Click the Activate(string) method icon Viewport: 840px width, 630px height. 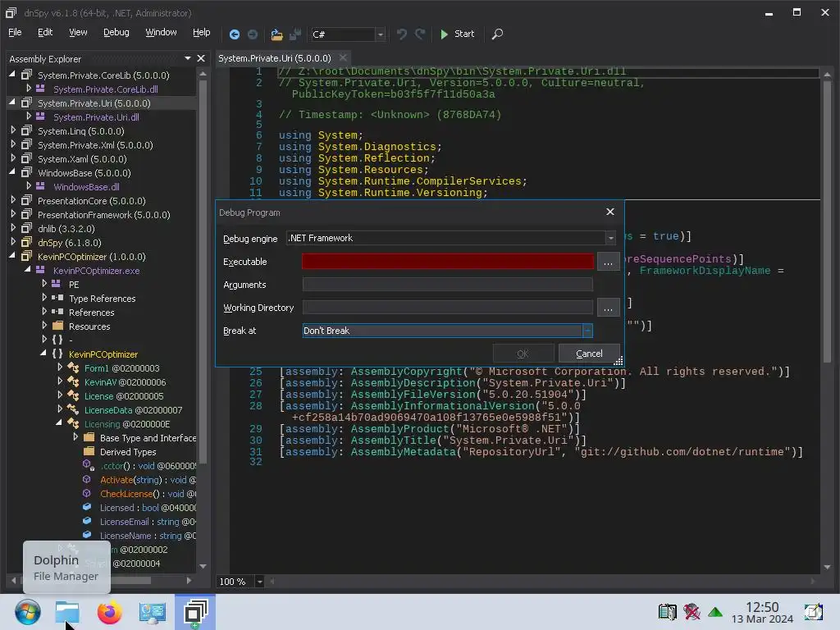pyautogui.click(x=87, y=479)
